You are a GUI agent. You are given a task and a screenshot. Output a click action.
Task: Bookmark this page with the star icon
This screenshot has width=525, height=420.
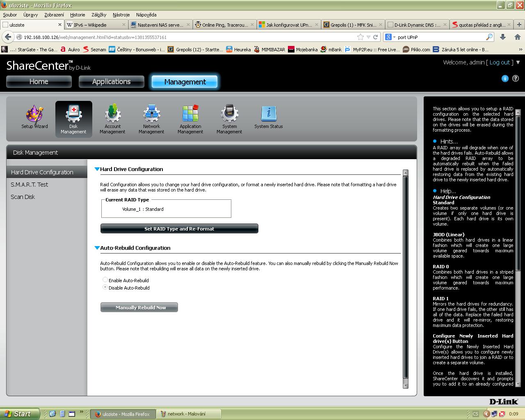(x=360, y=37)
